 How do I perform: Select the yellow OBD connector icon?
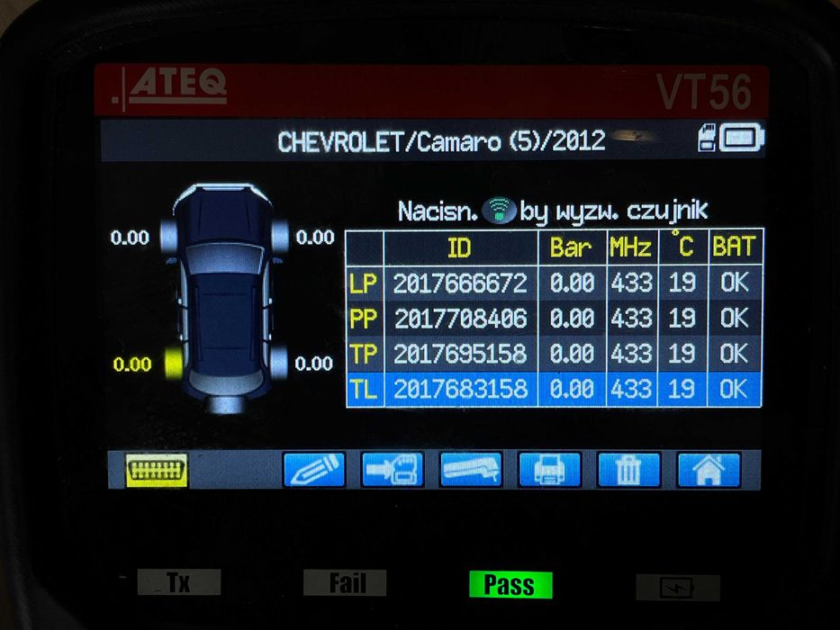pyautogui.click(x=157, y=471)
